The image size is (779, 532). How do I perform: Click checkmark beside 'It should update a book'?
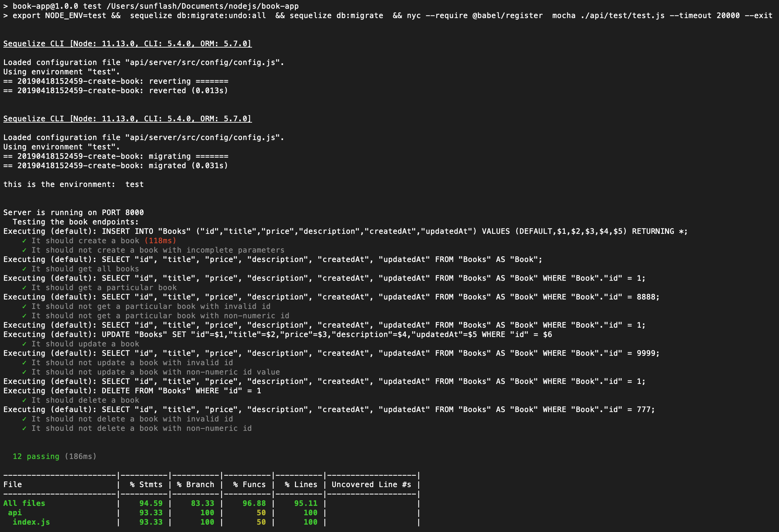tap(24, 344)
